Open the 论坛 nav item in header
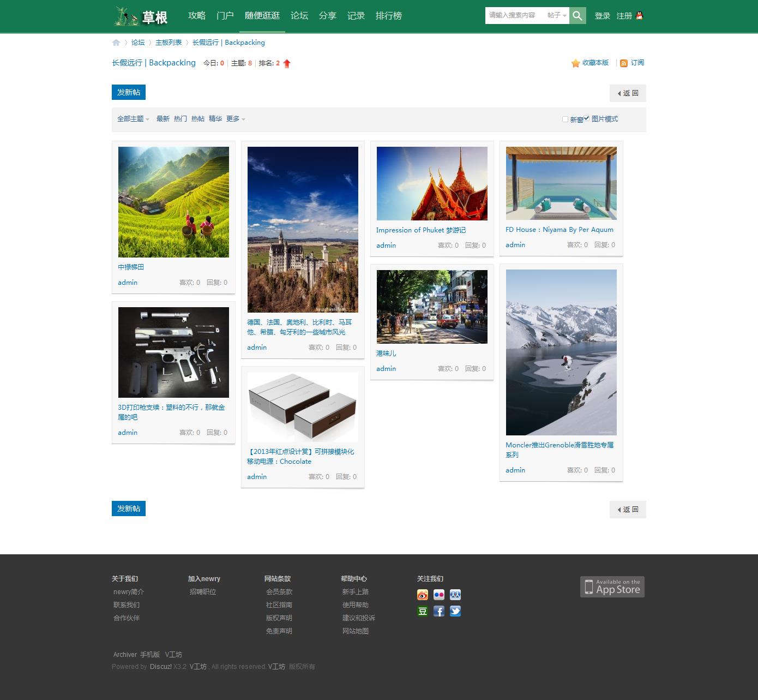This screenshot has height=700, width=758. 299,16
